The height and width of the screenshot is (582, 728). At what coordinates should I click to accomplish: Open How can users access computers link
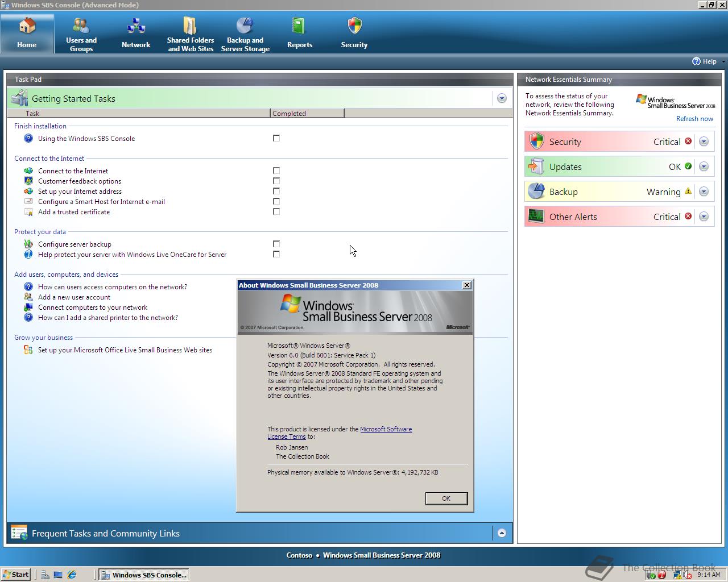pos(113,287)
